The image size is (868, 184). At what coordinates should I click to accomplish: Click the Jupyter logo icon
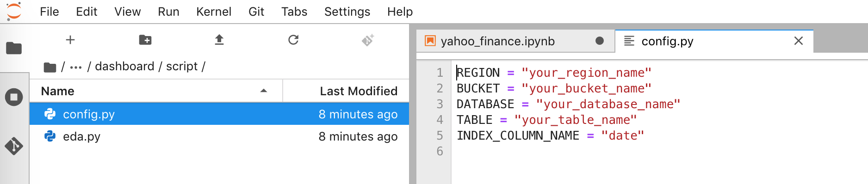point(14,11)
